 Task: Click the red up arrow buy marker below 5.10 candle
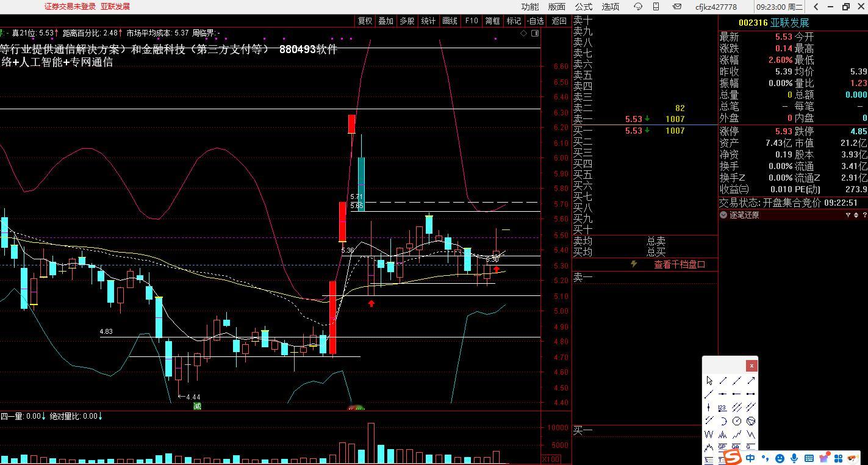(x=371, y=303)
